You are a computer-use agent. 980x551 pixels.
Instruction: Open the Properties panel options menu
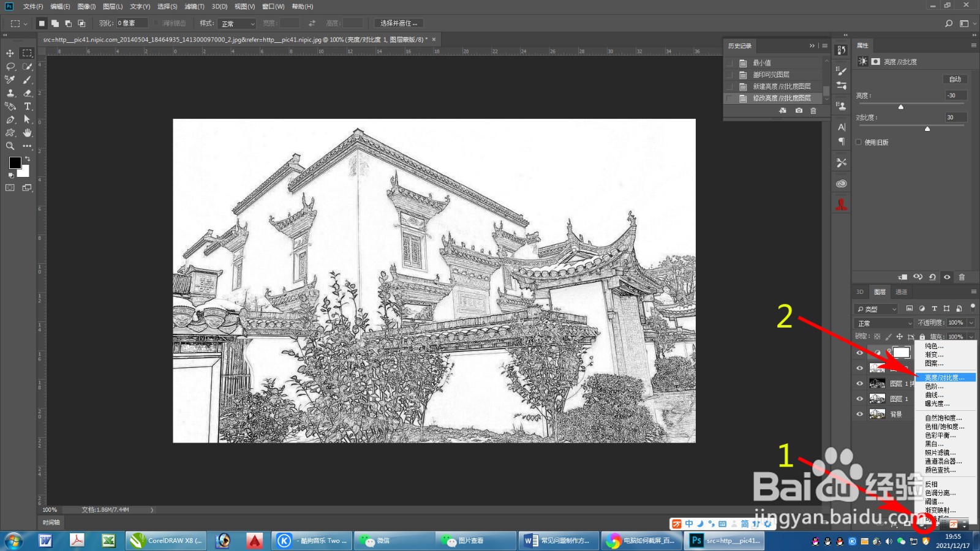[973, 45]
